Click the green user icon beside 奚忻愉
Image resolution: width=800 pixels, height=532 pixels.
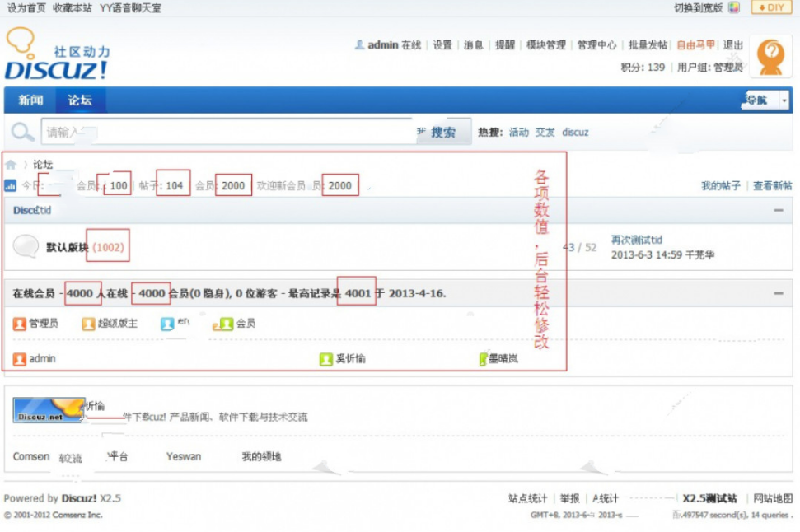pyautogui.click(x=325, y=359)
